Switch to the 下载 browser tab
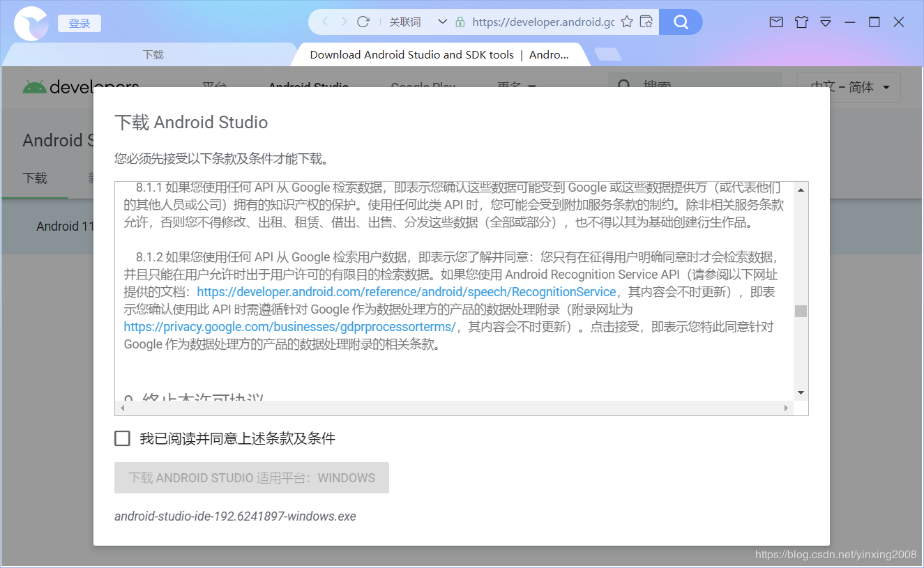The height and width of the screenshot is (568, 924). tap(153, 54)
